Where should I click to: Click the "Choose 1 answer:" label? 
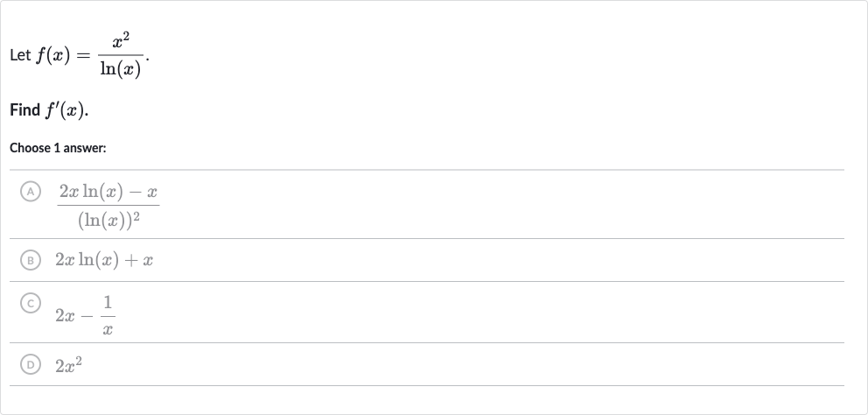[x=58, y=148]
